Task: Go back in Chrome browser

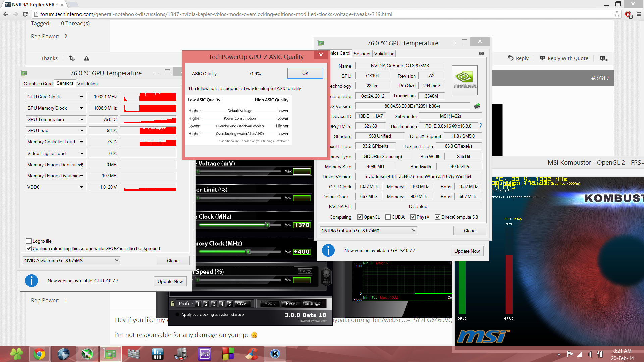Action: [x=6, y=14]
